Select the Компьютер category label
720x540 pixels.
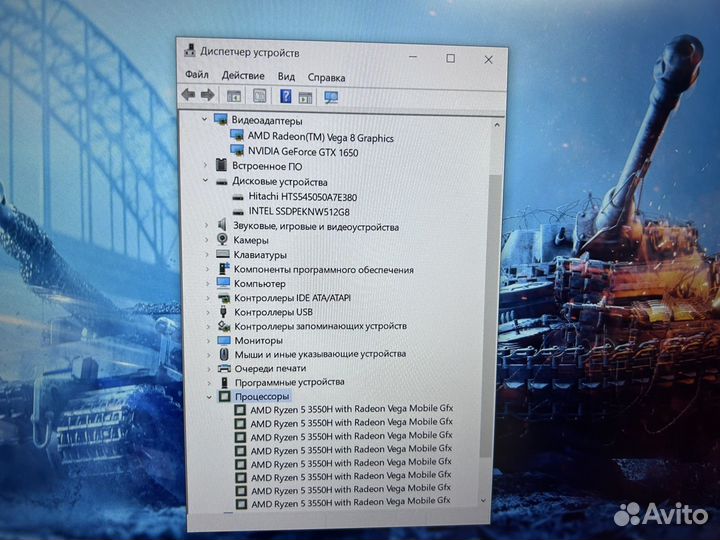pyautogui.click(x=259, y=284)
